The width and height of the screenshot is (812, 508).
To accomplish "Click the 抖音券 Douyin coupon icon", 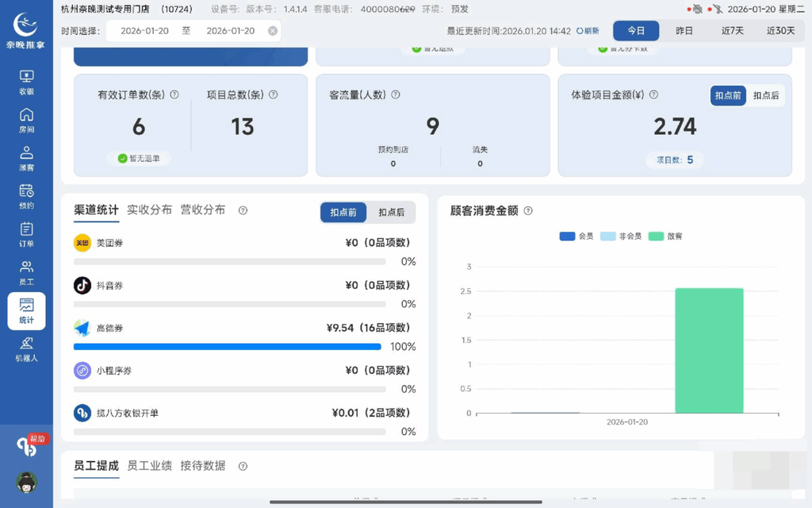I will [x=82, y=286].
